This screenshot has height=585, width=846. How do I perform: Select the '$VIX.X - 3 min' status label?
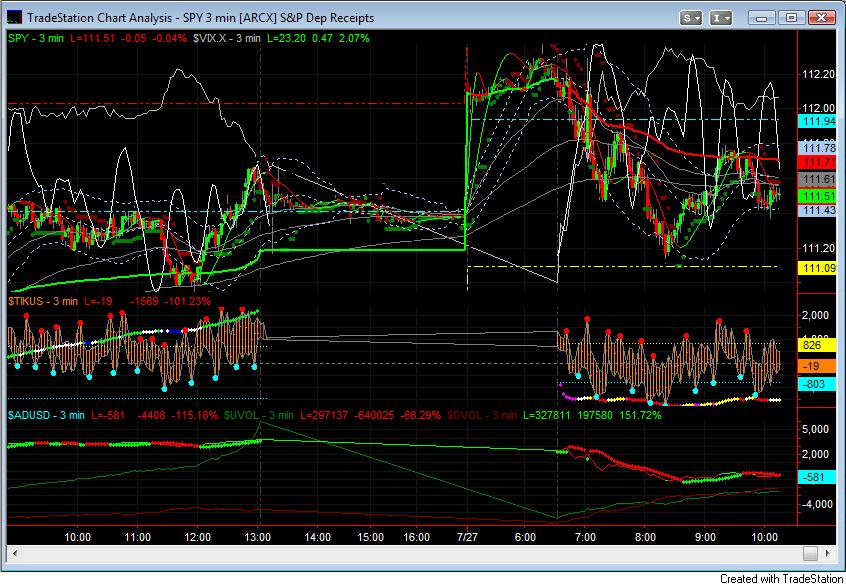[x=227, y=38]
